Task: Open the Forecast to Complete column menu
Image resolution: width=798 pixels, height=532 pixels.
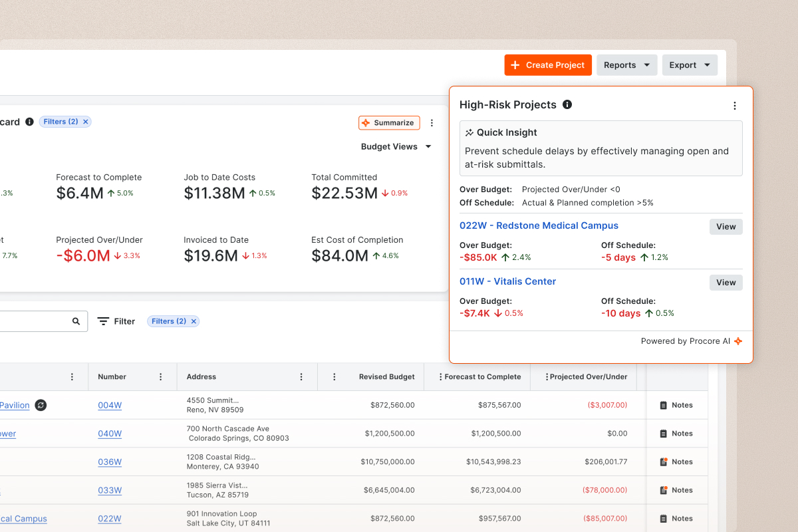Action: (x=440, y=377)
